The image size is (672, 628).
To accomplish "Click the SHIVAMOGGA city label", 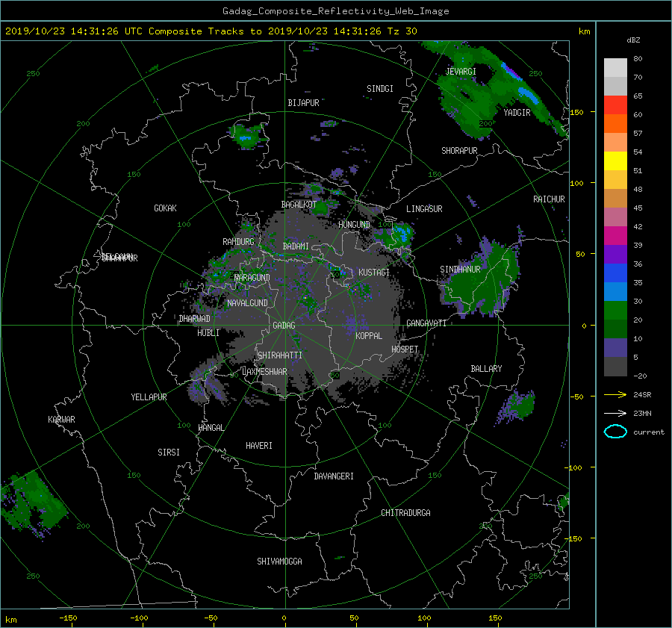I will (x=279, y=562).
